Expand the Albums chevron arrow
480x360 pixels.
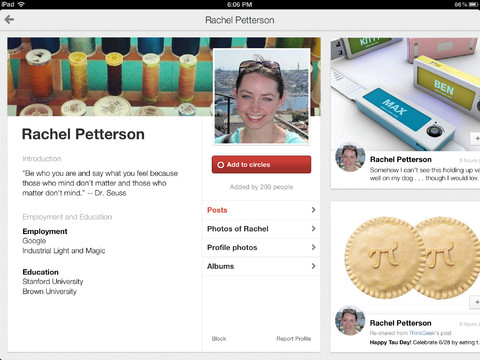(313, 266)
